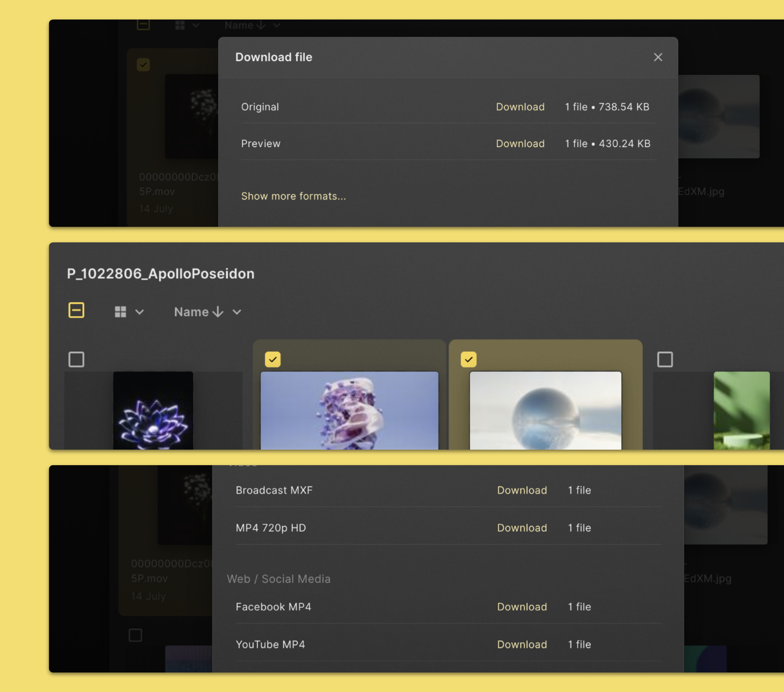The height and width of the screenshot is (692, 784).
Task: Click the Original format label
Action: coord(260,107)
